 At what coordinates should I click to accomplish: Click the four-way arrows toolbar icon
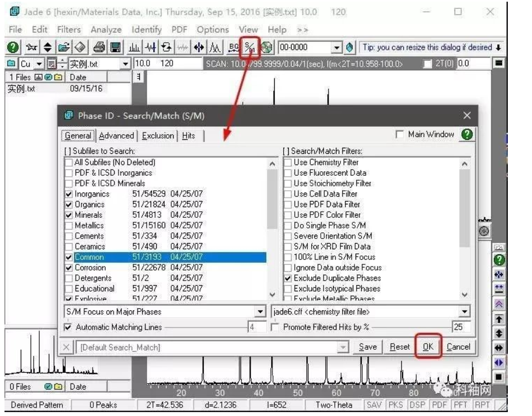(x=199, y=47)
